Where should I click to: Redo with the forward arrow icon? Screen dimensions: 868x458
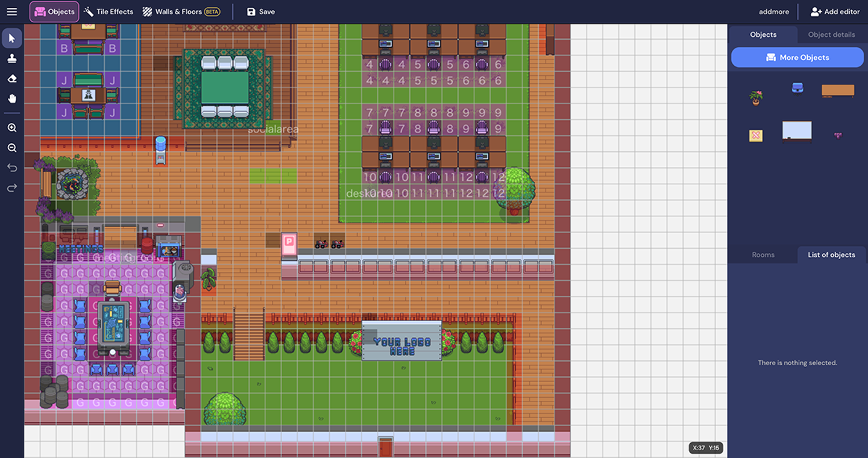pos(12,188)
